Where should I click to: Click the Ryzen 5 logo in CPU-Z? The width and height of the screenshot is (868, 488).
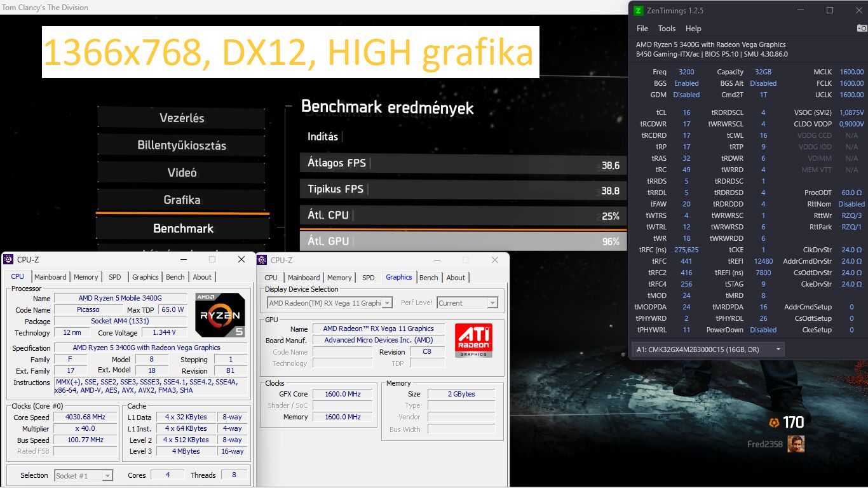coord(220,315)
